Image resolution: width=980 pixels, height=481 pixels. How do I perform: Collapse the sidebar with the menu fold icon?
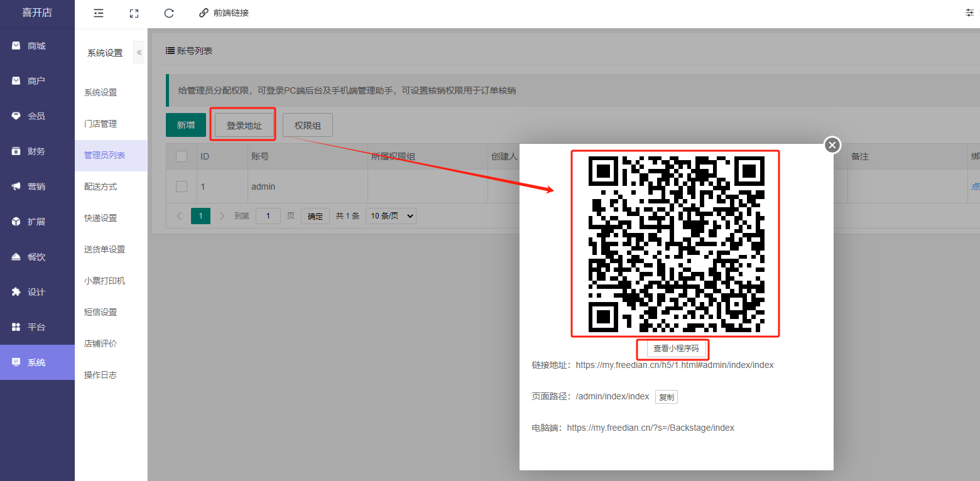[x=99, y=13]
